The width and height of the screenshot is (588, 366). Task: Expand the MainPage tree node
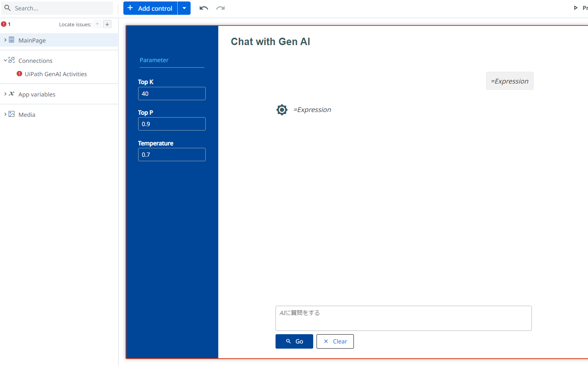click(5, 40)
